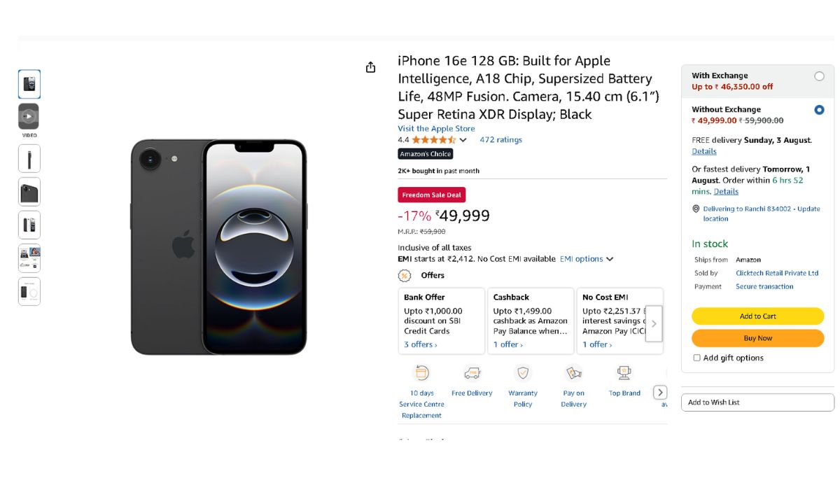Open the 10 days Service Centre Replacement icon

coord(421,373)
